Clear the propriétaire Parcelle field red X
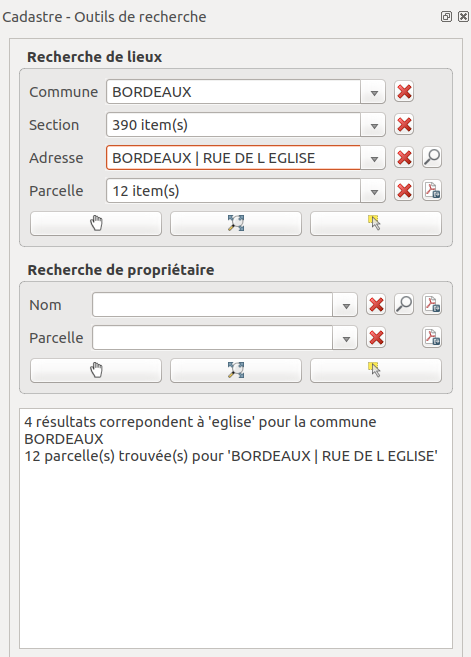Screen dimensions: 471x657 tap(376, 337)
